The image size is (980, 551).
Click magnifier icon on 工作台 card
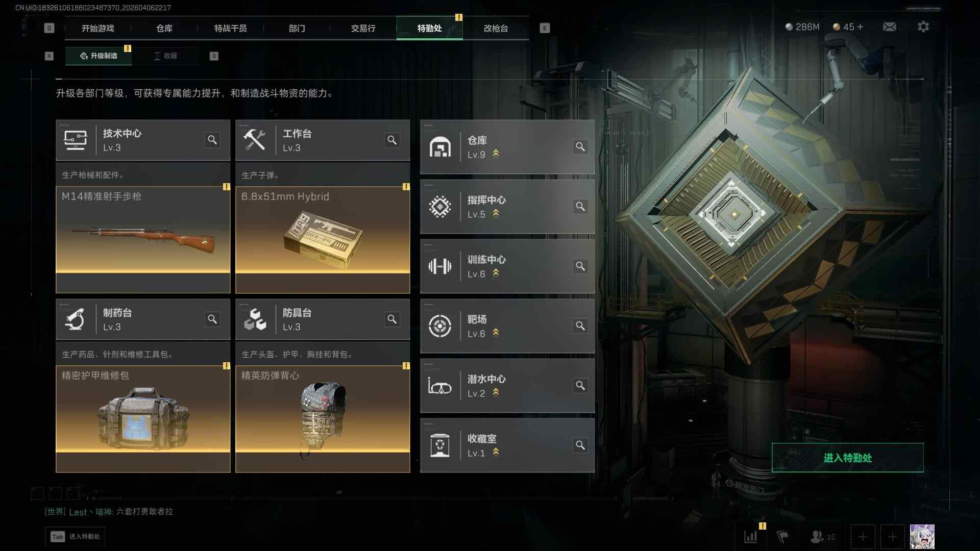pyautogui.click(x=392, y=140)
